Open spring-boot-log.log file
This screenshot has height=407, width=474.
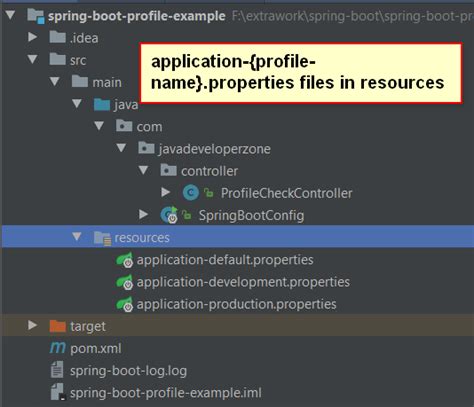128,371
